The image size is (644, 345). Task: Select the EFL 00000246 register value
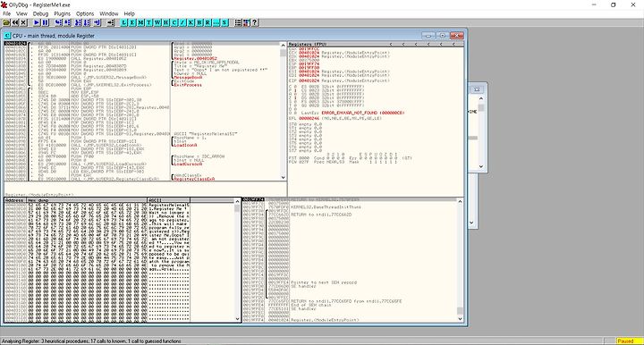pos(309,119)
